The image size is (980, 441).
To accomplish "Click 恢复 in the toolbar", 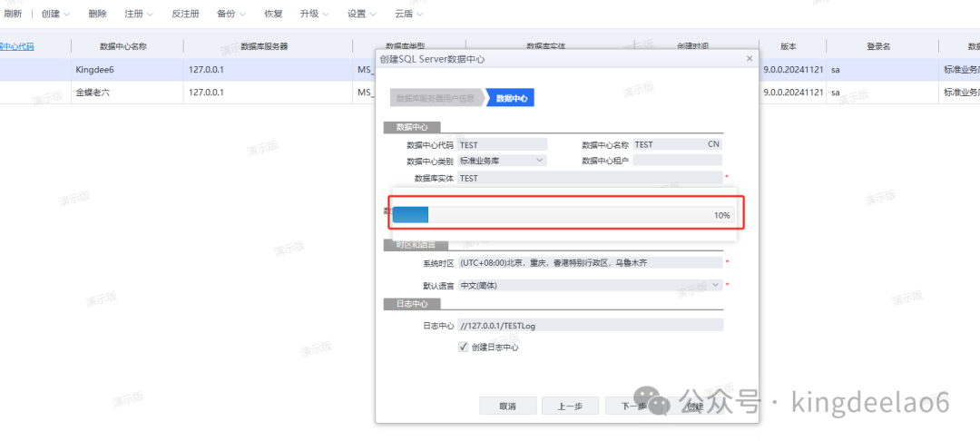I will click(x=273, y=15).
